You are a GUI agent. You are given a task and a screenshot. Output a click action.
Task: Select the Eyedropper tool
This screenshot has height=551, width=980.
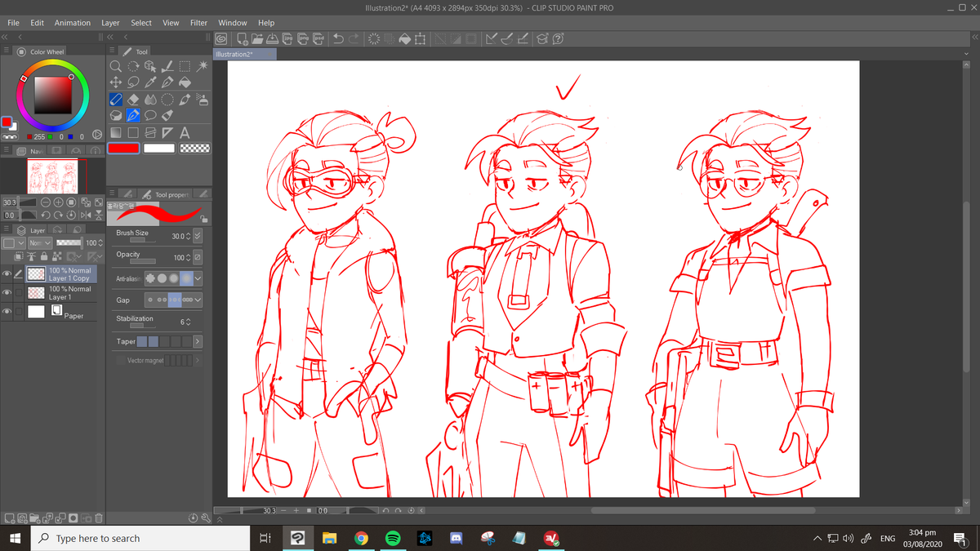[150, 82]
